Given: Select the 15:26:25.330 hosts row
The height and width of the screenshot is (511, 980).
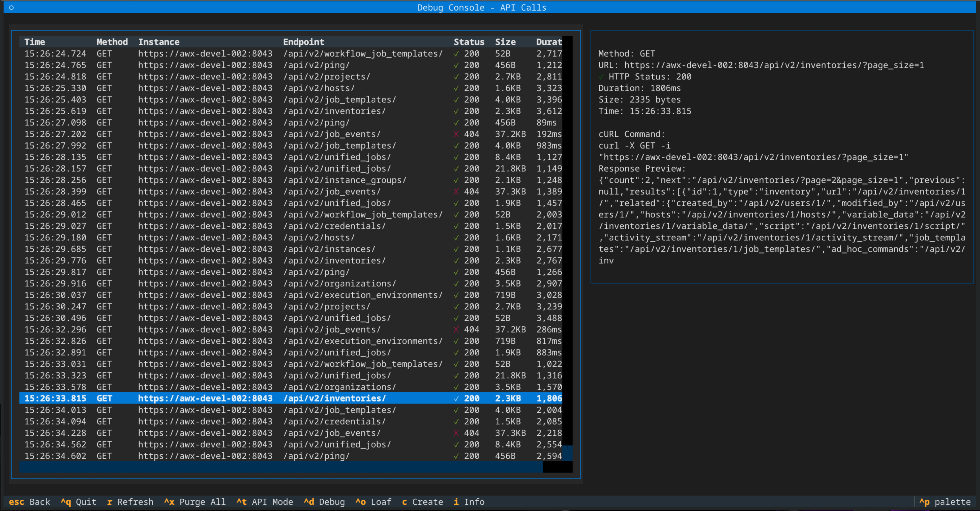Looking at the screenshot, I should pos(291,88).
